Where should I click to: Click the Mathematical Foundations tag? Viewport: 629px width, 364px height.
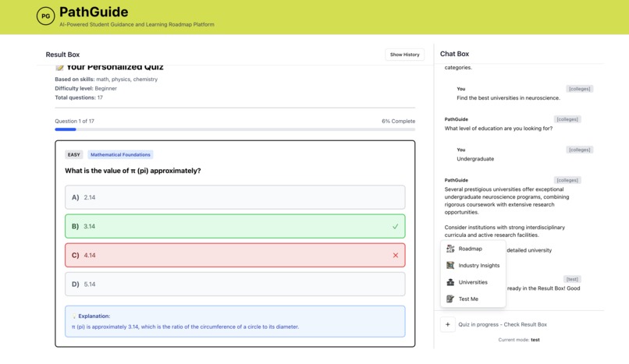click(x=120, y=154)
